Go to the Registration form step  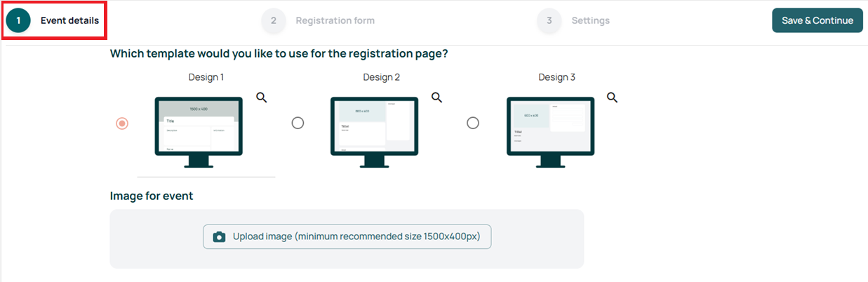(335, 21)
